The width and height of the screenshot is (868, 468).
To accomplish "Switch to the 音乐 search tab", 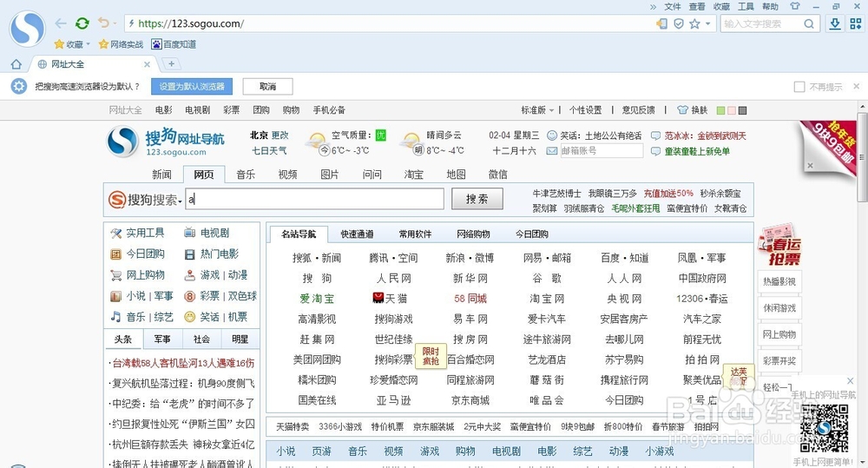I will pyautogui.click(x=246, y=175).
